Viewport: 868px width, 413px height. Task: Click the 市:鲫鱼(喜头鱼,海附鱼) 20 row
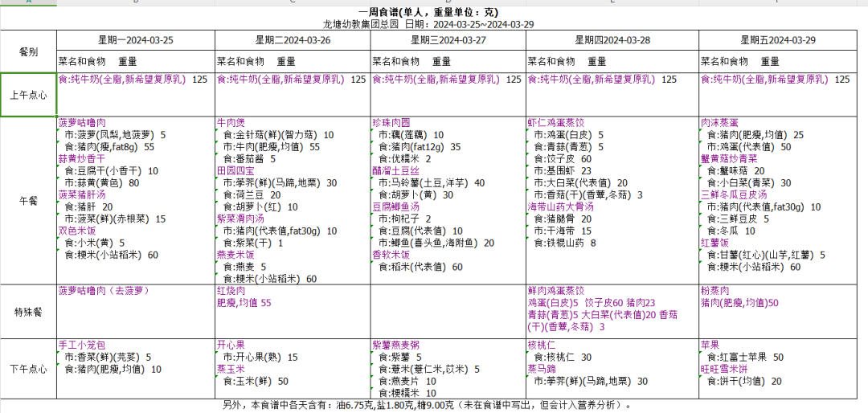436,243
